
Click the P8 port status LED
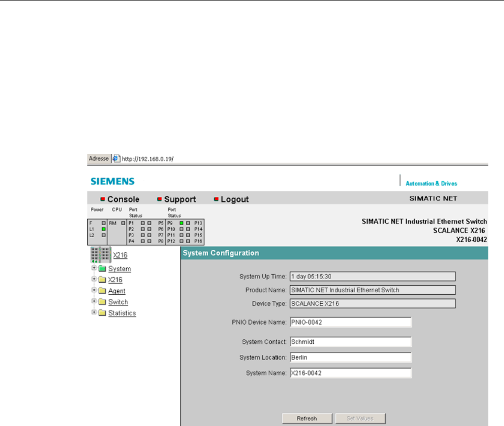pyautogui.click(x=149, y=241)
